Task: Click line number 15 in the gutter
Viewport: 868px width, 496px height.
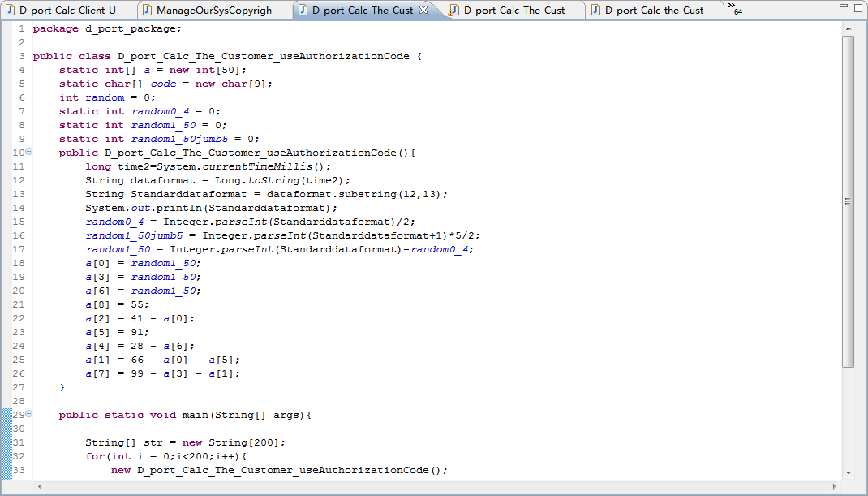Action: tap(19, 221)
